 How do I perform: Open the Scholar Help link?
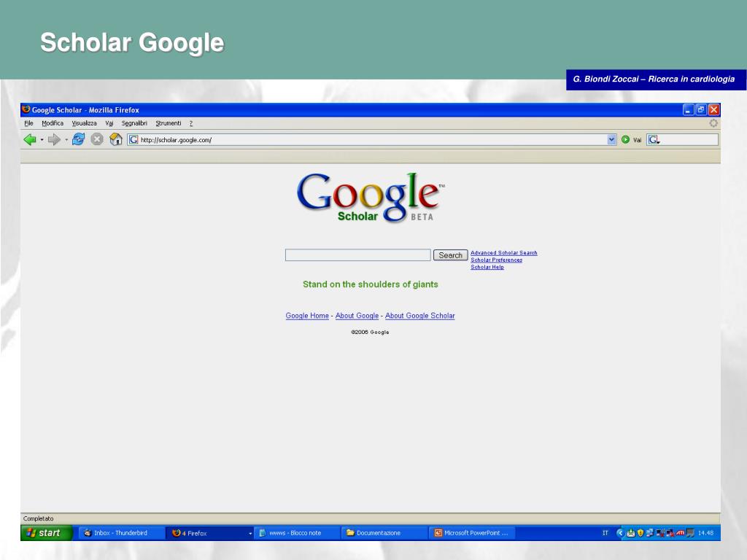[487, 267]
